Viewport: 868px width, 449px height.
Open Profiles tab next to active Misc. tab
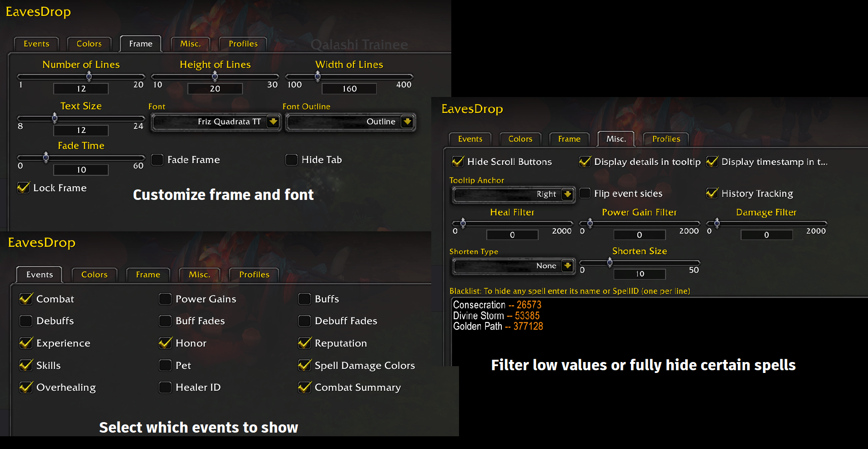pyautogui.click(x=666, y=139)
